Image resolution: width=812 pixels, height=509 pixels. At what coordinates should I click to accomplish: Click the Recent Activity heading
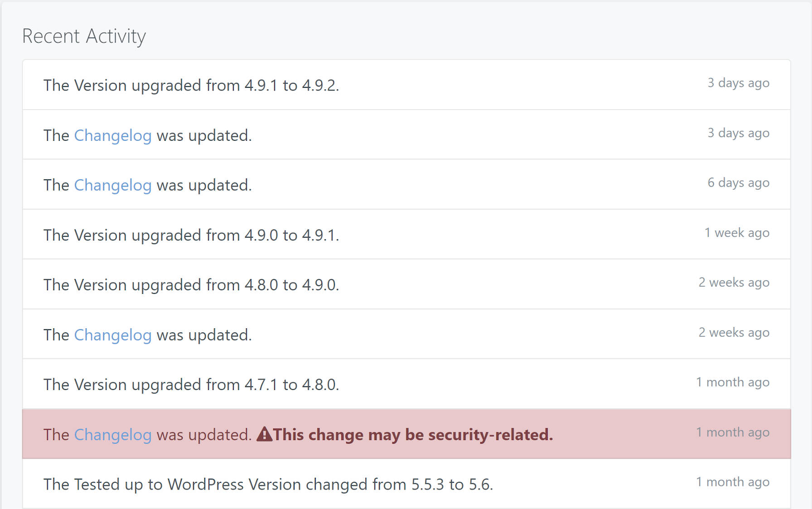[x=84, y=36]
